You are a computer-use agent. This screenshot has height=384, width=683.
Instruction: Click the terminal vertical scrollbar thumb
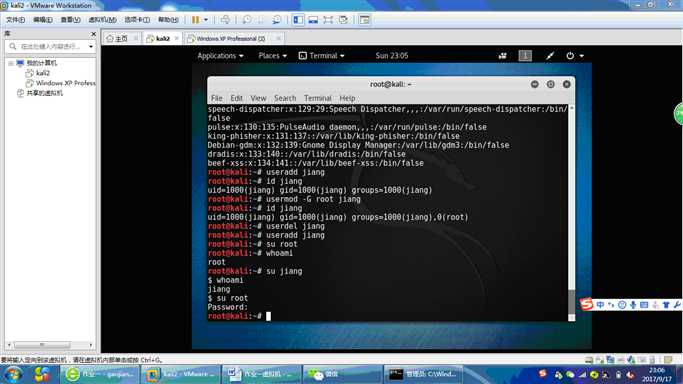click(571, 301)
